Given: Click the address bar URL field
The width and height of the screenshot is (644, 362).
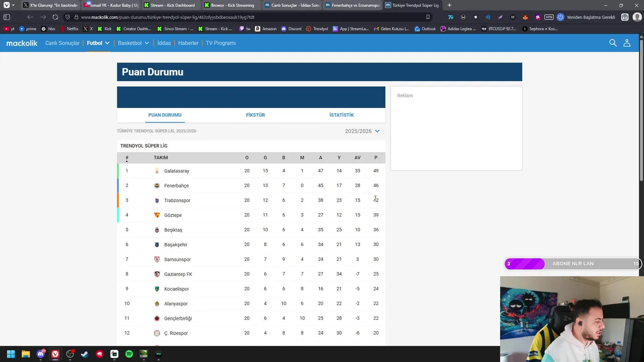Looking at the screenshot, I should 247,17.
